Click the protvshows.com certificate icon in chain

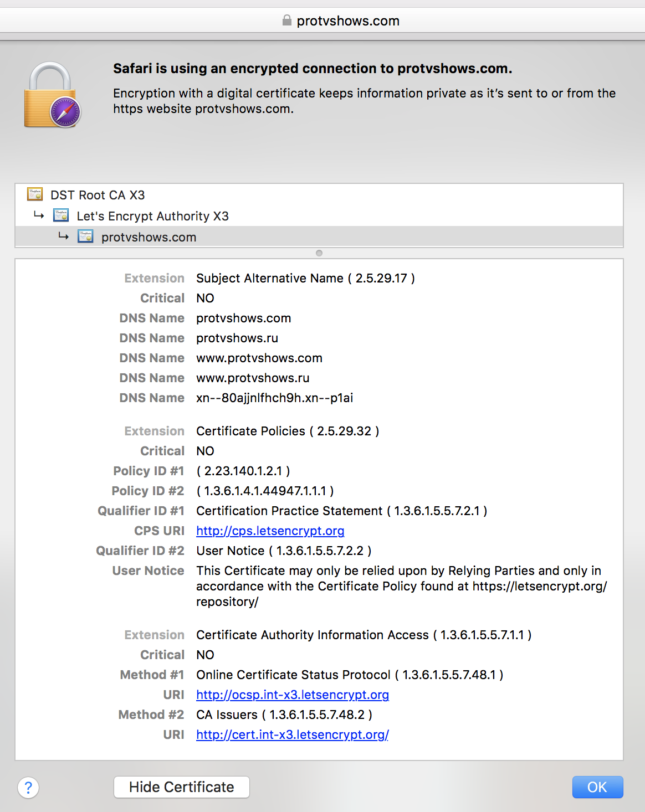[85, 236]
